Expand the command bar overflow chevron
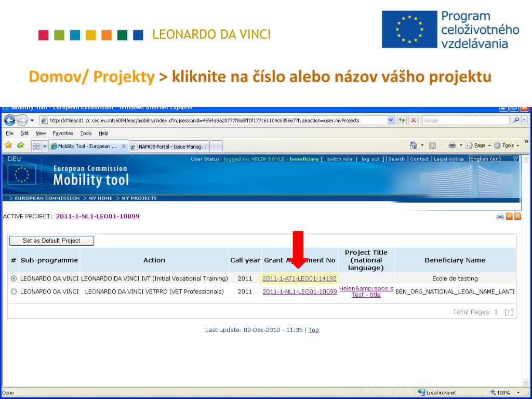The width and height of the screenshot is (532, 399). [x=526, y=141]
